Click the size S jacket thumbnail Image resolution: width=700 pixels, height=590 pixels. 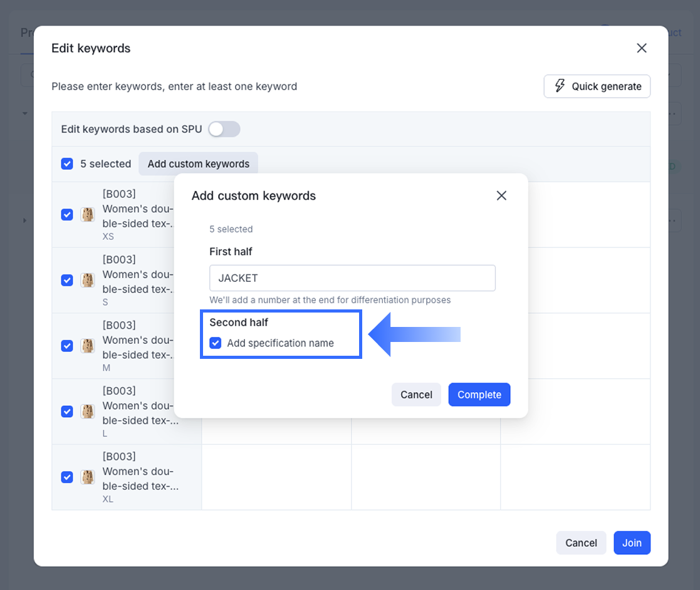coord(88,280)
